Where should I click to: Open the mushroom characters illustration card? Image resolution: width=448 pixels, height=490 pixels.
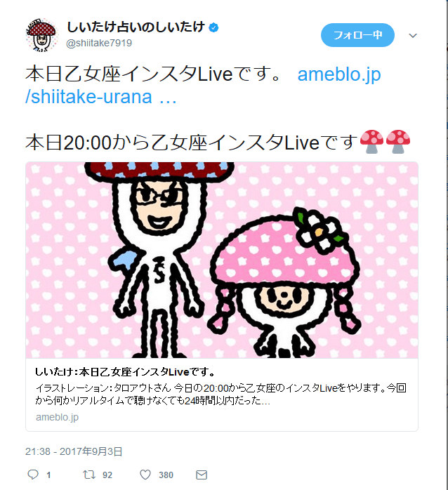(222, 260)
